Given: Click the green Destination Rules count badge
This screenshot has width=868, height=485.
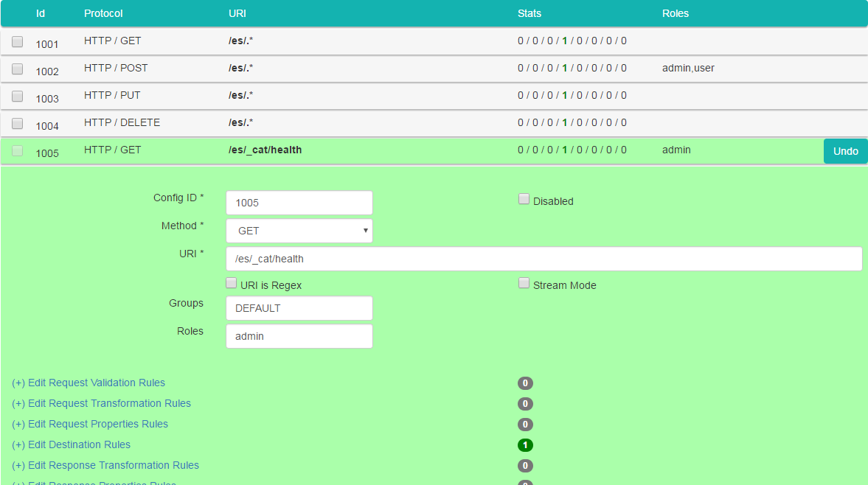Looking at the screenshot, I should [x=525, y=445].
